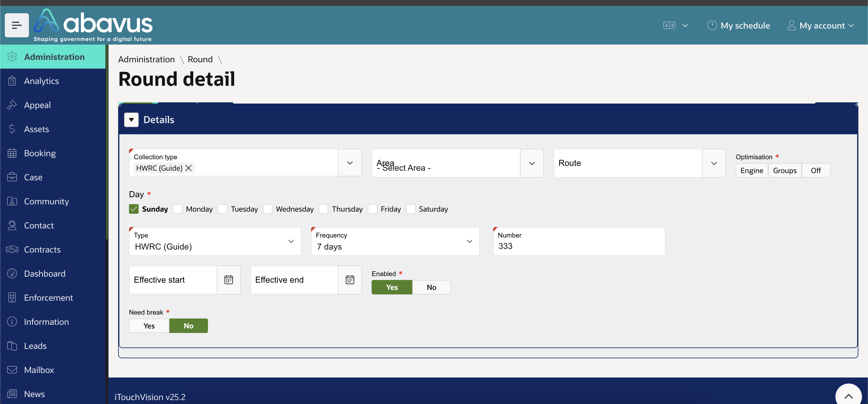Viewport: 868px width, 404px height.
Task: Click the My schedule clock icon
Action: [712, 26]
